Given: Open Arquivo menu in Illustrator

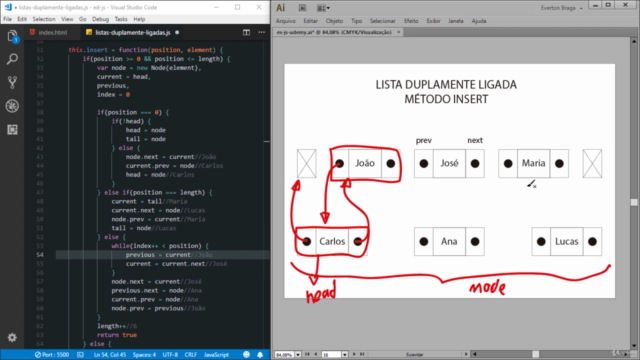Looking at the screenshot, I should tap(286, 21).
